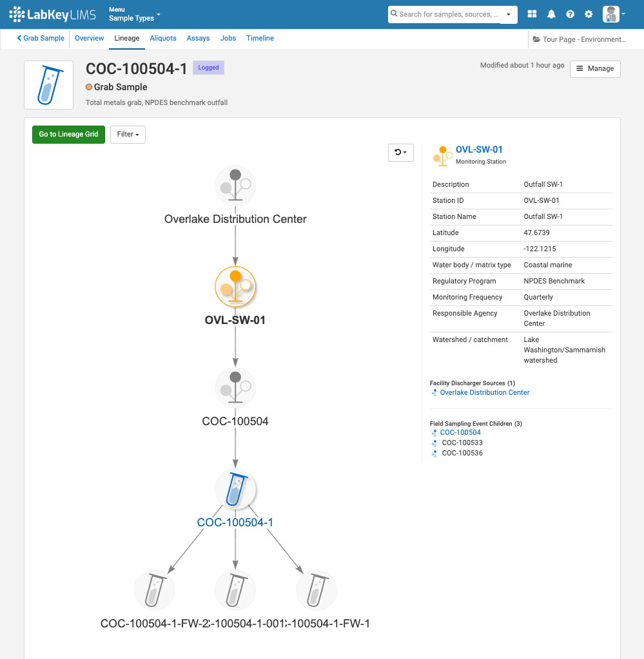The image size is (644, 659).
Task: Open the Timeline tab
Action: click(260, 38)
